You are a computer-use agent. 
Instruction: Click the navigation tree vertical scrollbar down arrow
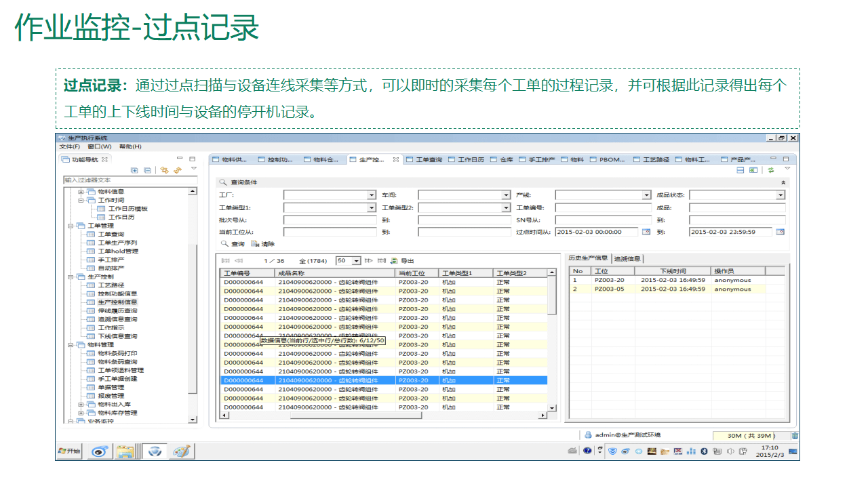coord(193,420)
